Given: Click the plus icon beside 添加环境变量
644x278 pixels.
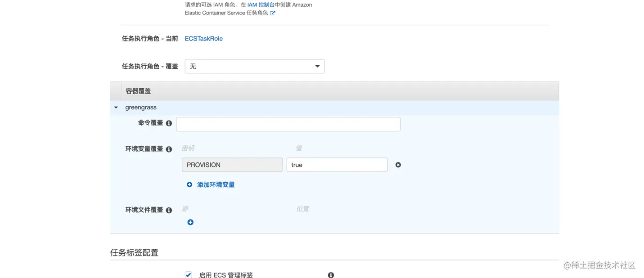Looking at the screenshot, I should click(x=189, y=184).
